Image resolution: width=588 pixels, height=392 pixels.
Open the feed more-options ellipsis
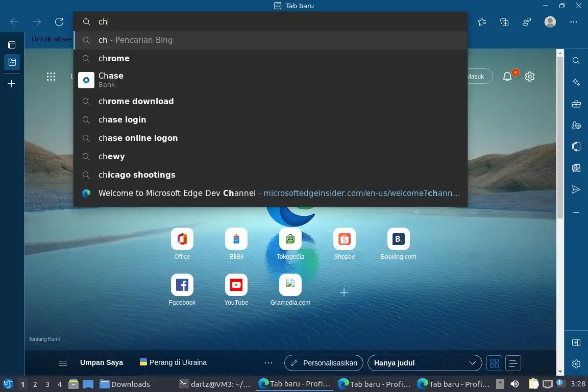coord(268,363)
